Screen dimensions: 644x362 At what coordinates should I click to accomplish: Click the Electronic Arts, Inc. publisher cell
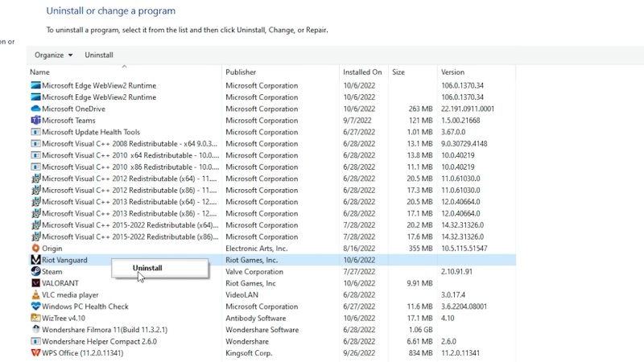(x=256, y=249)
